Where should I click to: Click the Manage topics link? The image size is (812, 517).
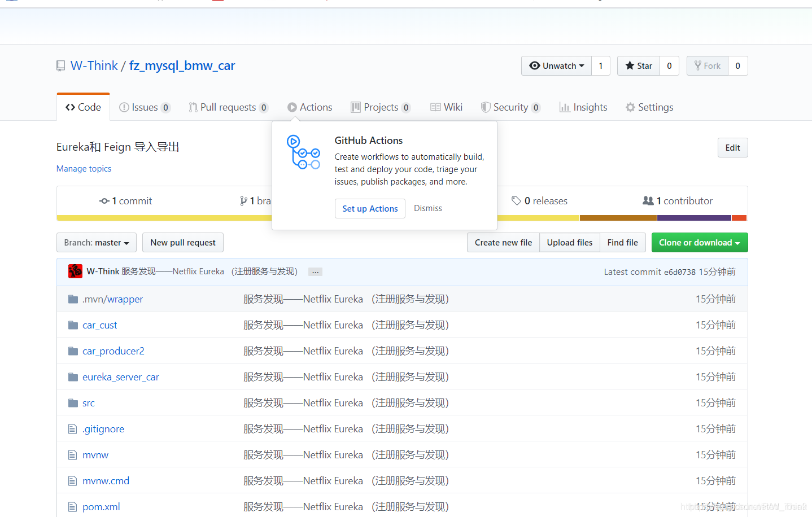84,169
